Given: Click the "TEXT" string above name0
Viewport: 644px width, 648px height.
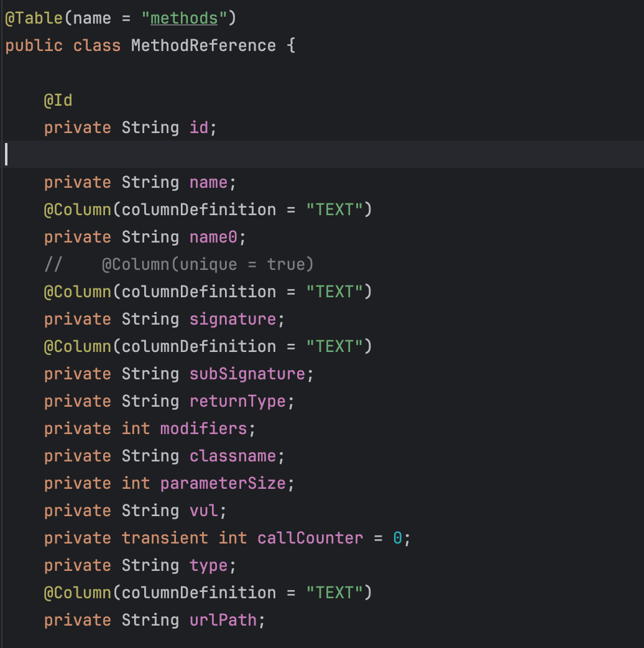Looking at the screenshot, I should [334, 210].
